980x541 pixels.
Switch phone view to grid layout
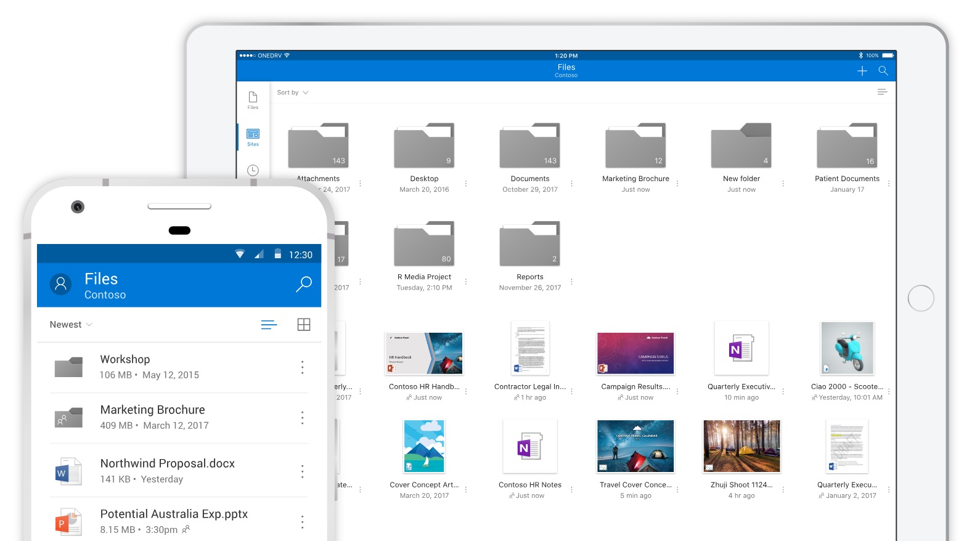click(304, 325)
